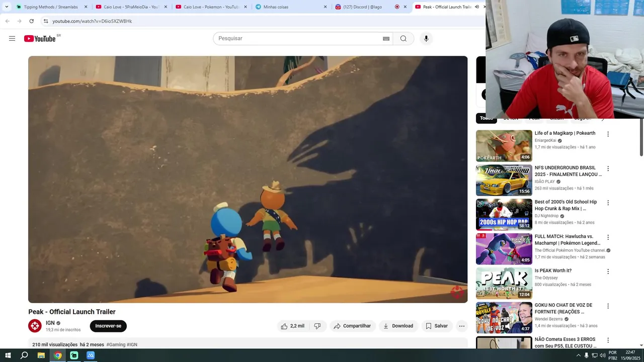Open Streamlabs from the taskbar
The width and height of the screenshot is (644, 362).
coord(74,355)
